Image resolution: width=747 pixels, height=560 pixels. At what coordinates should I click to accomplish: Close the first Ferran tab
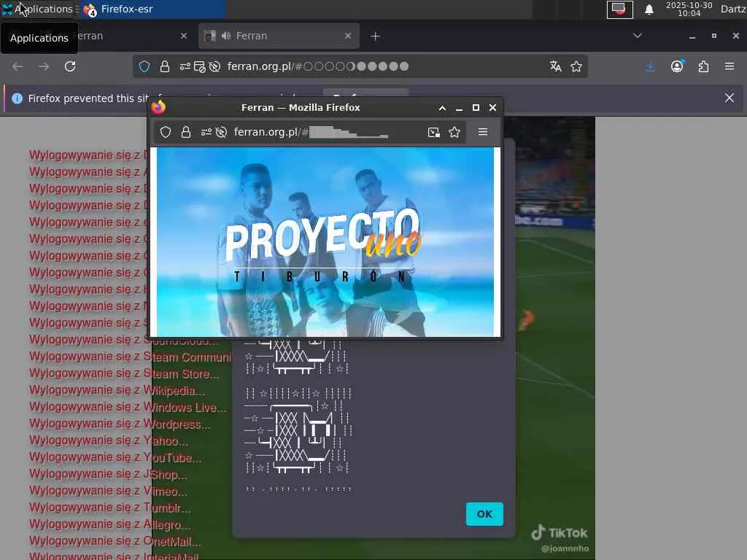pyautogui.click(x=184, y=36)
